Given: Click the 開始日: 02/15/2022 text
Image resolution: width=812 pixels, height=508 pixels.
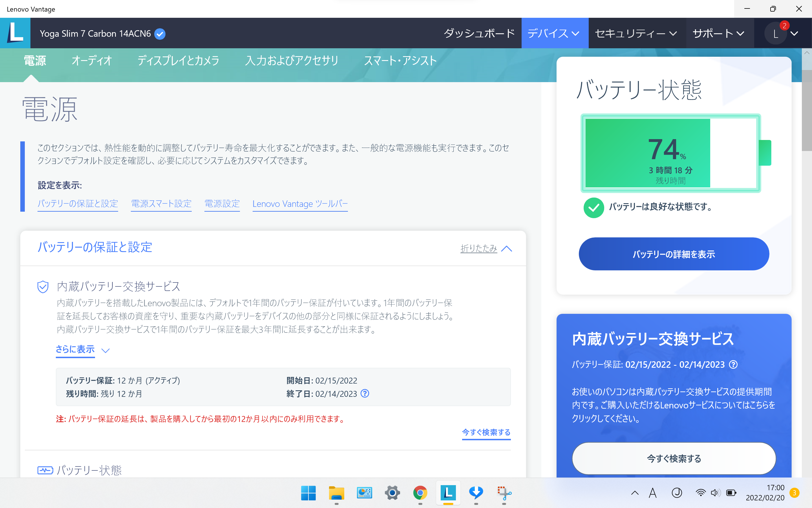Looking at the screenshot, I should click(322, 381).
